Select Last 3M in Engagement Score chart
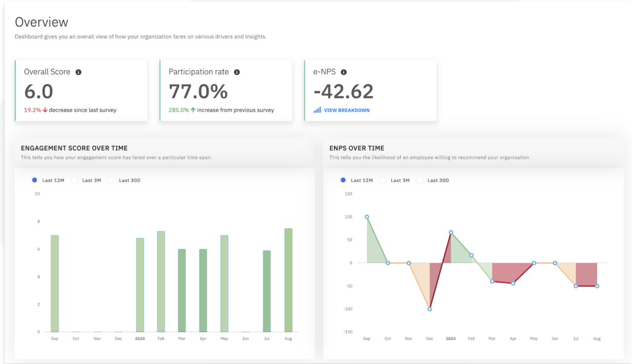The height and width of the screenshot is (364, 632). tap(74, 180)
